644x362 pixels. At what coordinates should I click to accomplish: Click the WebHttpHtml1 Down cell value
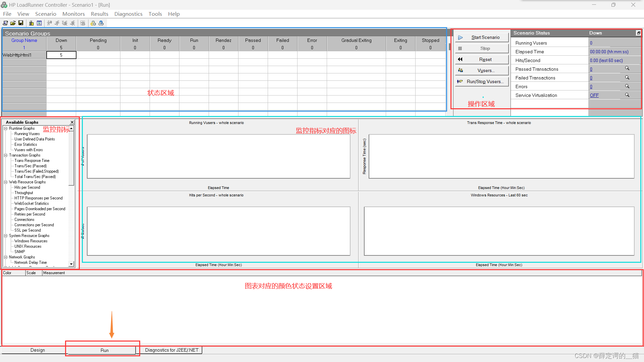[61, 55]
